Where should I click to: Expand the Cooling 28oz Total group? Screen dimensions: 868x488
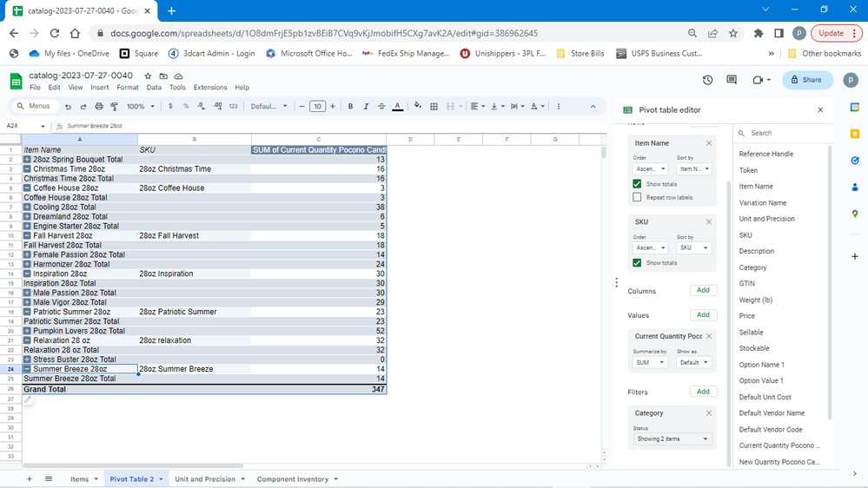(x=27, y=207)
